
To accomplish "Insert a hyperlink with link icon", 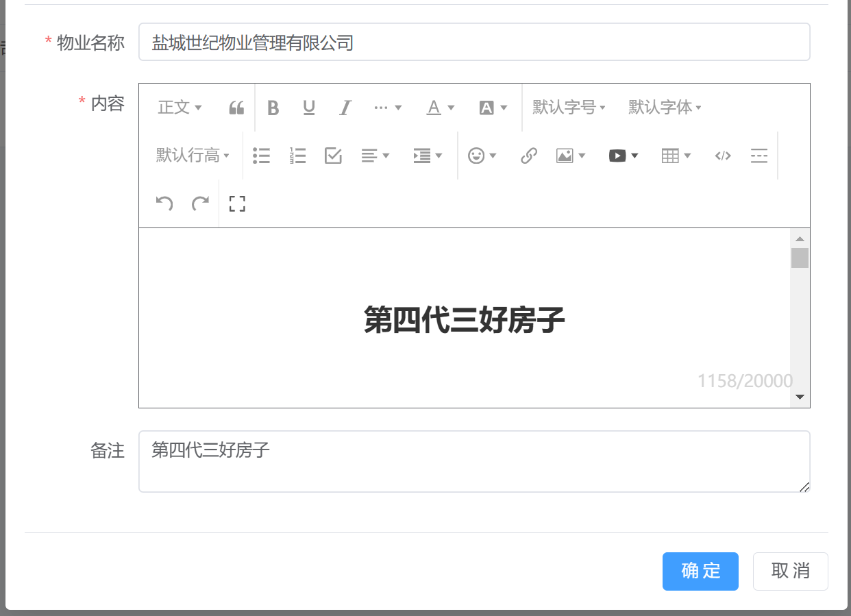I will (x=528, y=156).
